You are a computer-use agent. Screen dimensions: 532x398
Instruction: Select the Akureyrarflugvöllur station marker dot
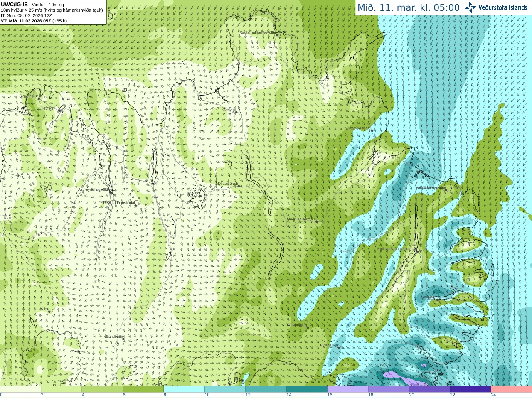110,192
